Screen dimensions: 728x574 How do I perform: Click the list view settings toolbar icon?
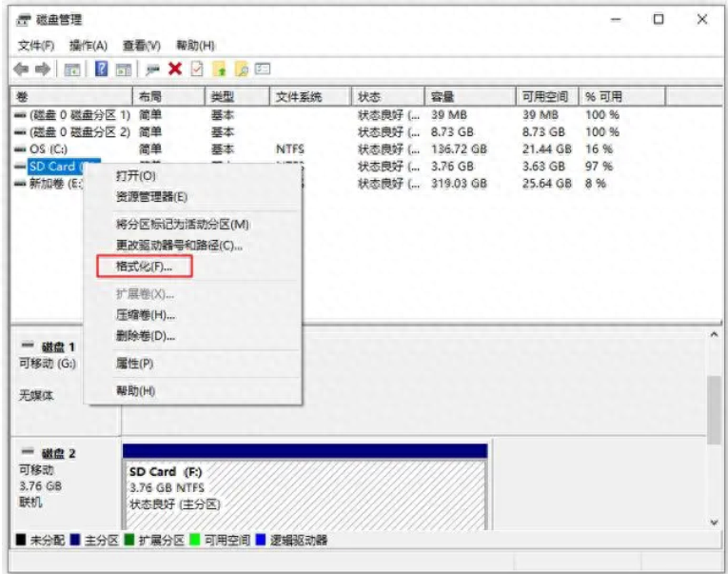pyautogui.click(x=263, y=69)
